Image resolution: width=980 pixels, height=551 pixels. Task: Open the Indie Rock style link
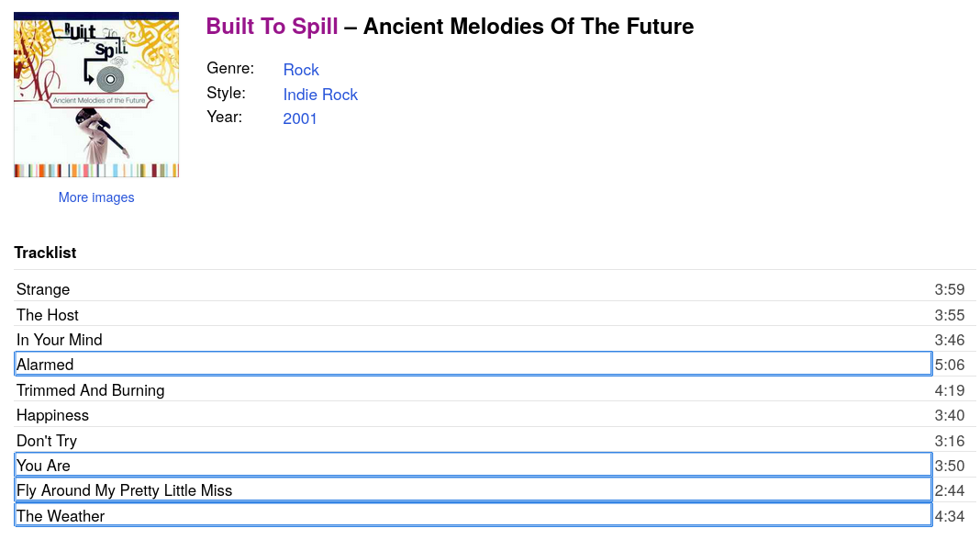tap(320, 95)
